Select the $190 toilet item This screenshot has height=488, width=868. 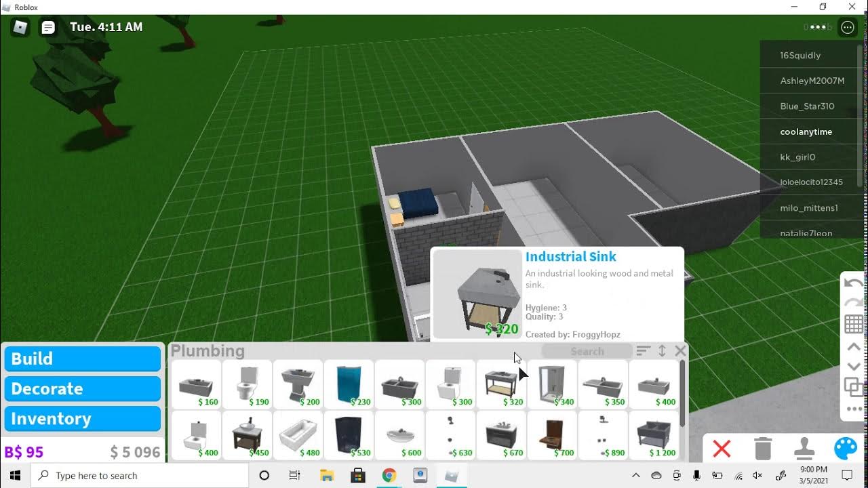[x=247, y=384]
